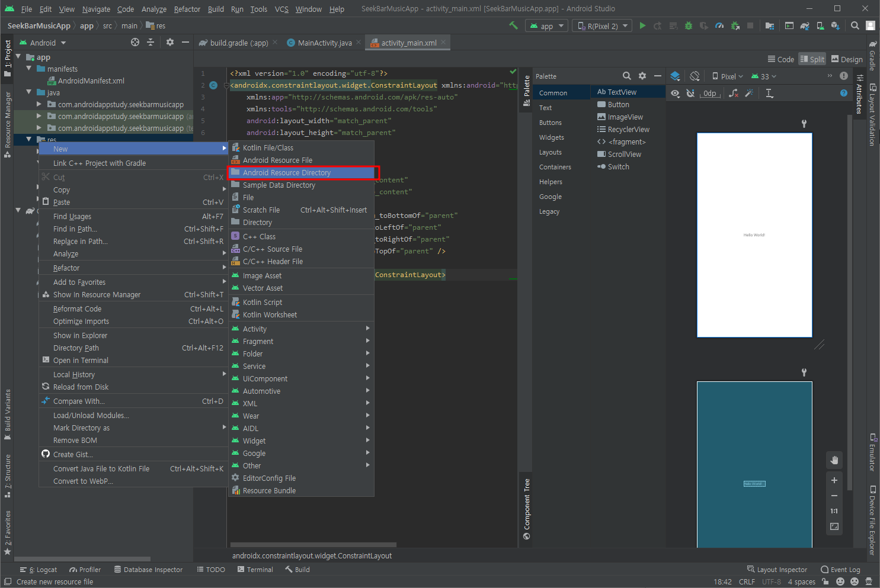
Task: Toggle the Resource Manager side tab
Action: [x=8, y=124]
